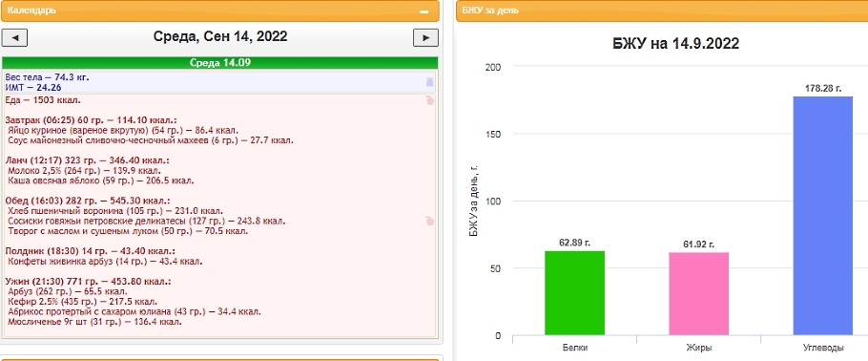868x361 pixels.
Task: Select the green Среда 14.09 day bar
Action: 219,63
